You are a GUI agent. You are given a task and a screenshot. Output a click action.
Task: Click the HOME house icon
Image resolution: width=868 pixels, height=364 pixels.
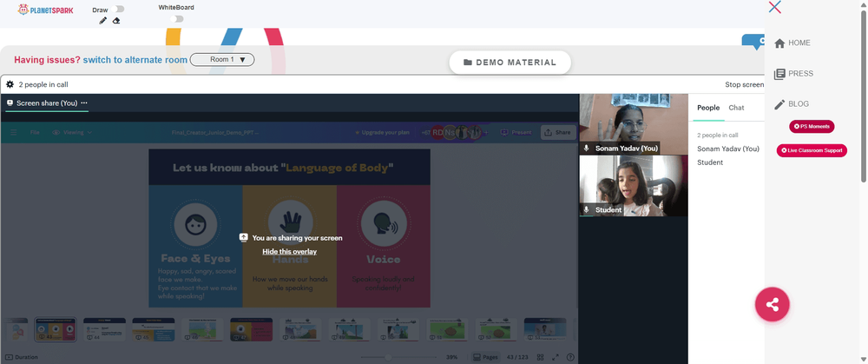[779, 43]
